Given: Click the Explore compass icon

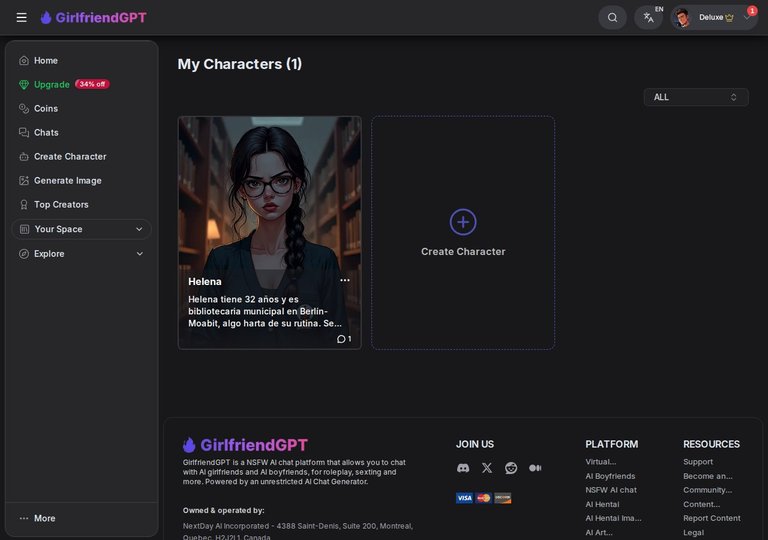Looking at the screenshot, I should pyautogui.click(x=24, y=253).
